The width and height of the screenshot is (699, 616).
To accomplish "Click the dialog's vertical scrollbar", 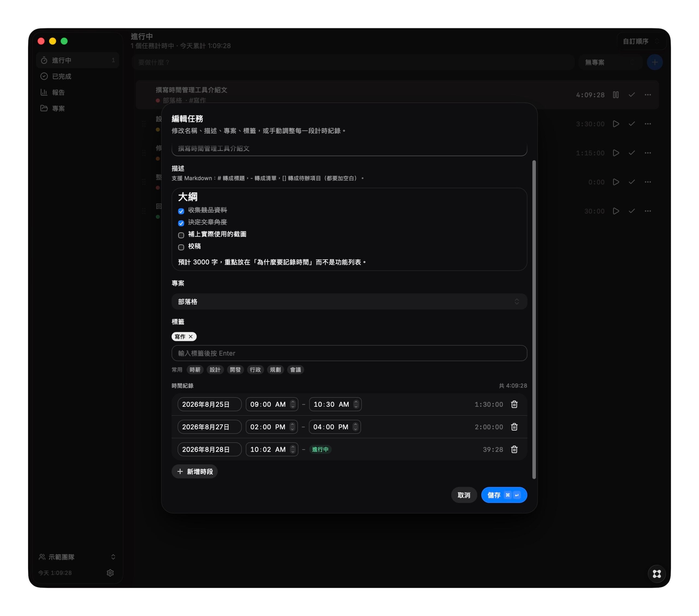I will (x=534, y=320).
